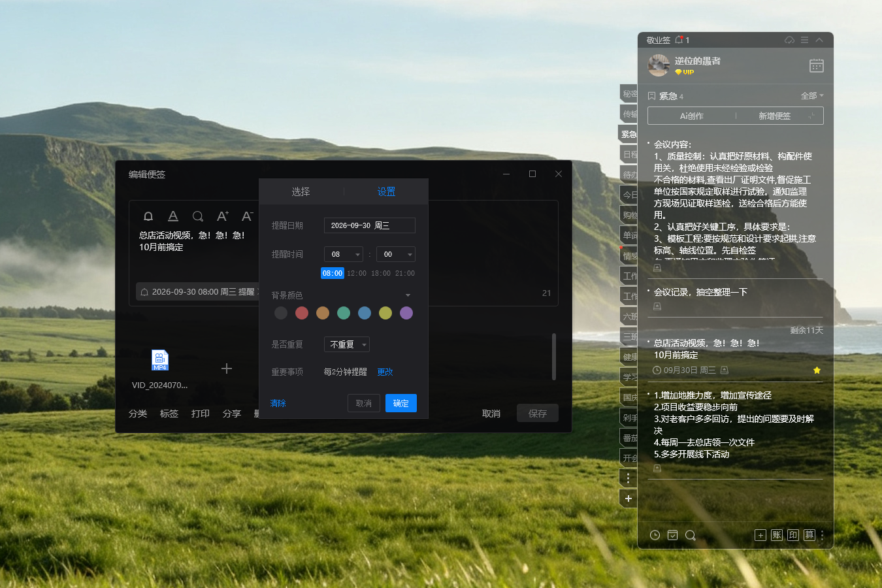This screenshot has width=882, height=588.
Task: Open the calendar icon beside the user name
Action: [x=817, y=65]
